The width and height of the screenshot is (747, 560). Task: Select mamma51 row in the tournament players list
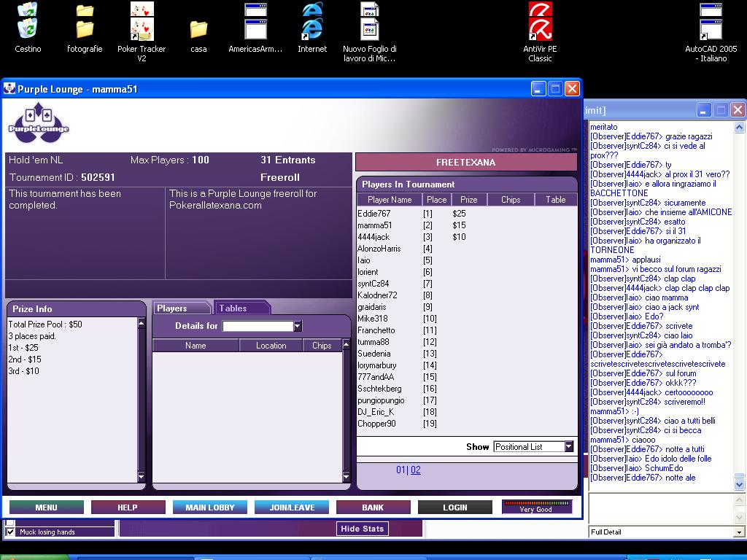(467, 225)
